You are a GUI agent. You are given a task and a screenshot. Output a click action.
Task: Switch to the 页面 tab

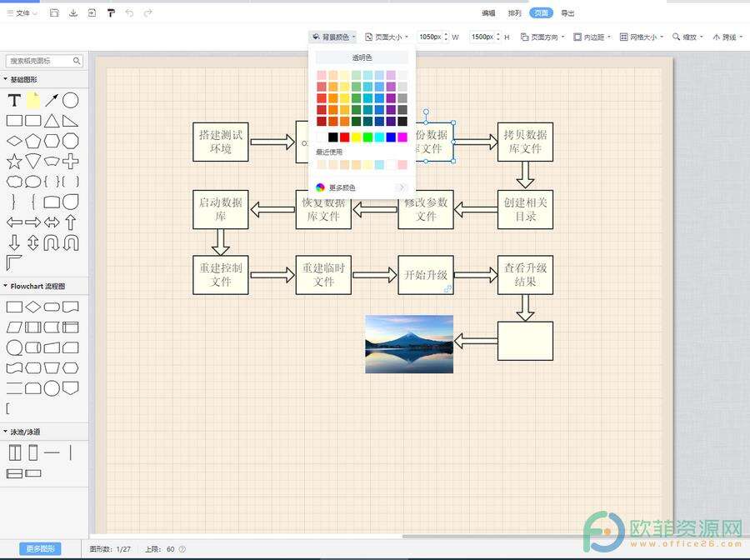[x=542, y=12]
